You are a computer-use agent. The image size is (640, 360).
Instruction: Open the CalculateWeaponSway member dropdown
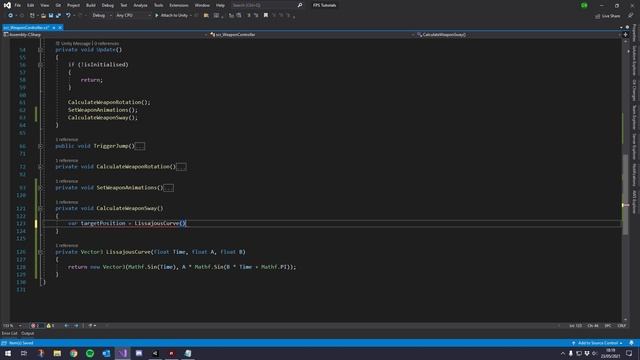(518, 35)
